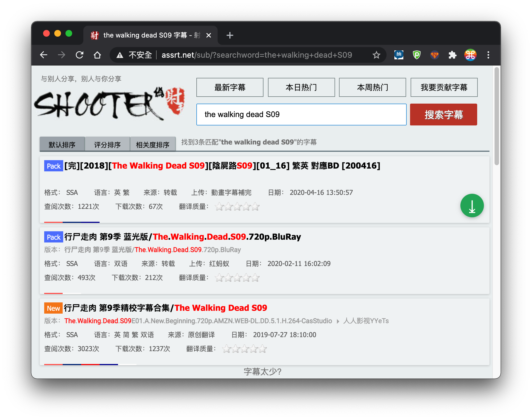Rate first result with the star rating
The height and width of the screenshot is (420, 532).
click(237, 207)
